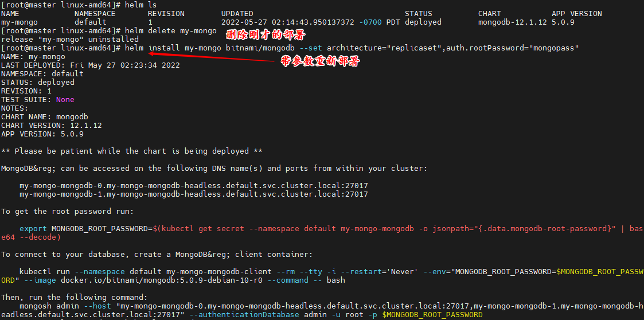The height and width of the screenshot is (320, 644).
Task: Click the UPDATED column header
Action: coord(237,14)
